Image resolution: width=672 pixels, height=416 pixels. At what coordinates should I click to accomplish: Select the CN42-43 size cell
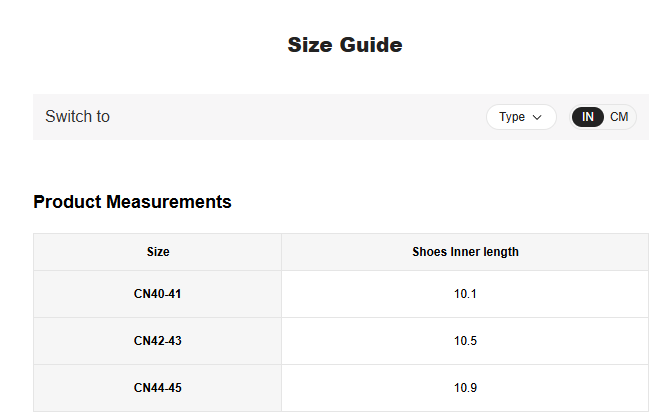(x=158, y=341)
